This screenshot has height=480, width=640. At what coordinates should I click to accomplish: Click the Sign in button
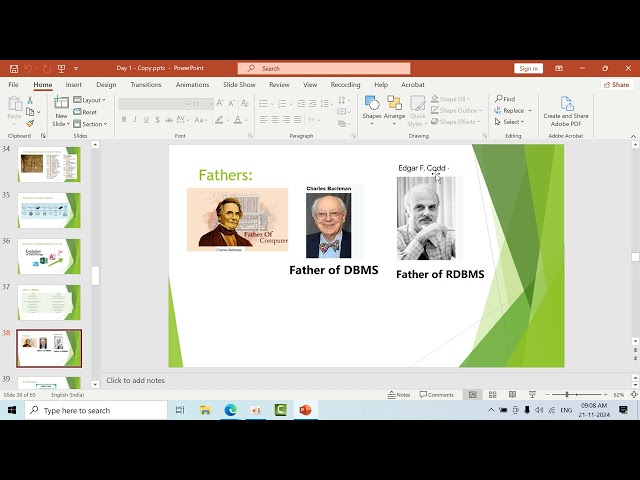pos(528,68)
